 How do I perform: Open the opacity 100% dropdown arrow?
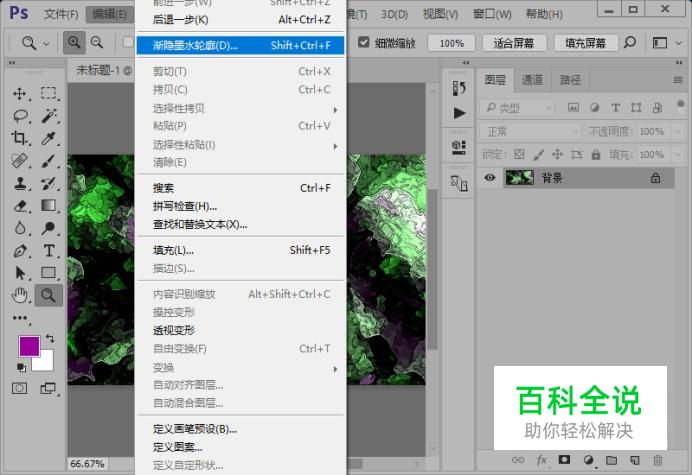pos(677,131)
